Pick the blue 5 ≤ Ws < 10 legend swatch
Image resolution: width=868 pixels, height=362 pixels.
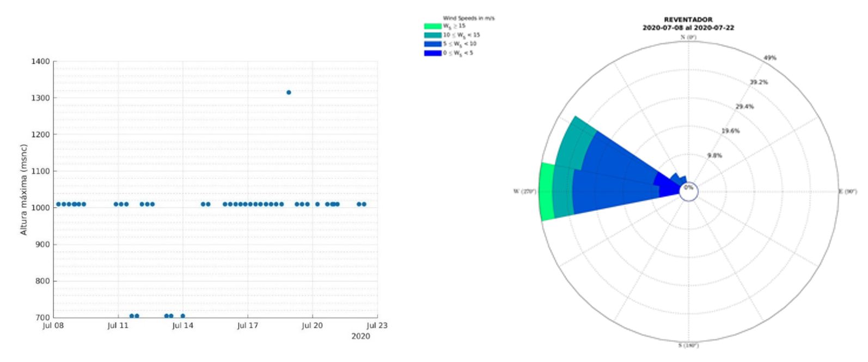tap(432, 44)
